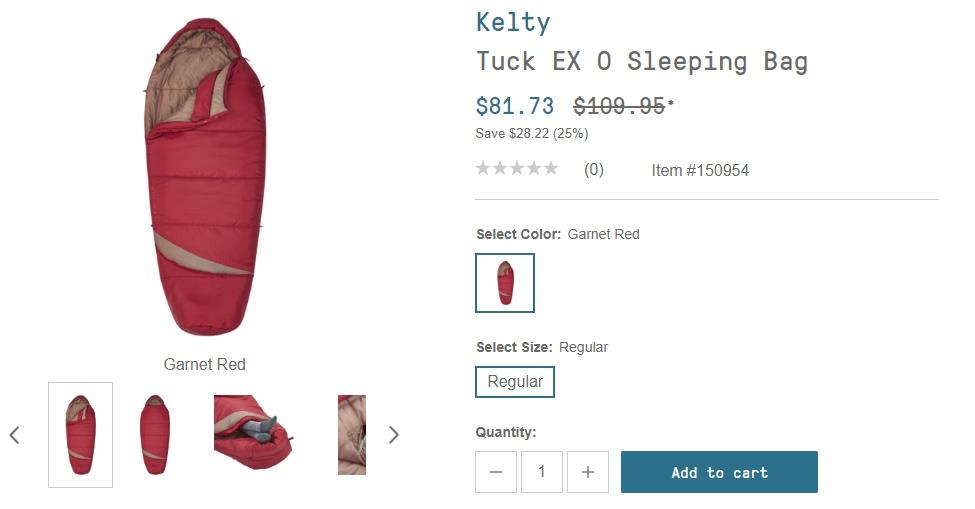Select the partially visible fourth thumbnail
Viewport: 975px width, 509px height.
(x=352, y=435)
